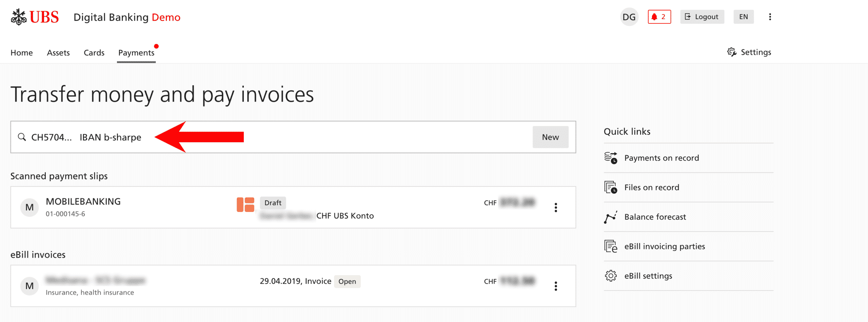The image size is (868, 322).
Task: Click the eBill invoicing parties icon
Action: click(611, 246)
